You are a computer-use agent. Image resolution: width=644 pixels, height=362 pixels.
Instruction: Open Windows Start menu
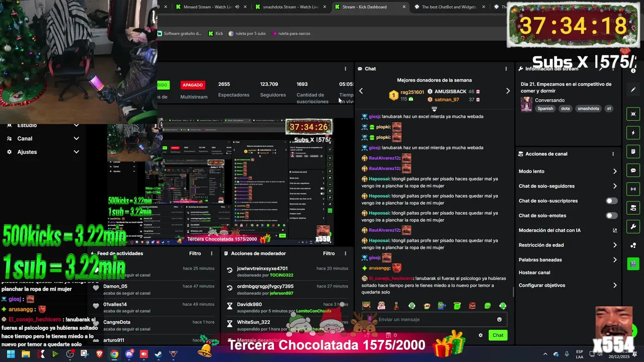(x=11, y=354)
